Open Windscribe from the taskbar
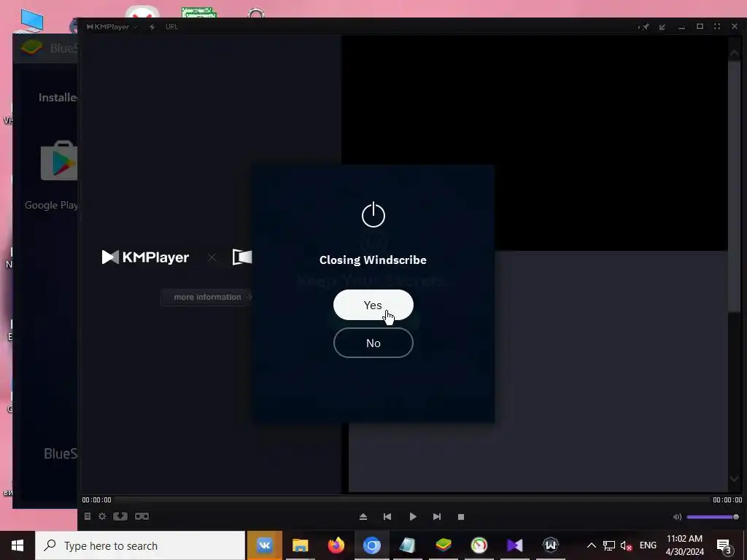The width and height of the screenshot is (747, 560). tap(550, 545)
